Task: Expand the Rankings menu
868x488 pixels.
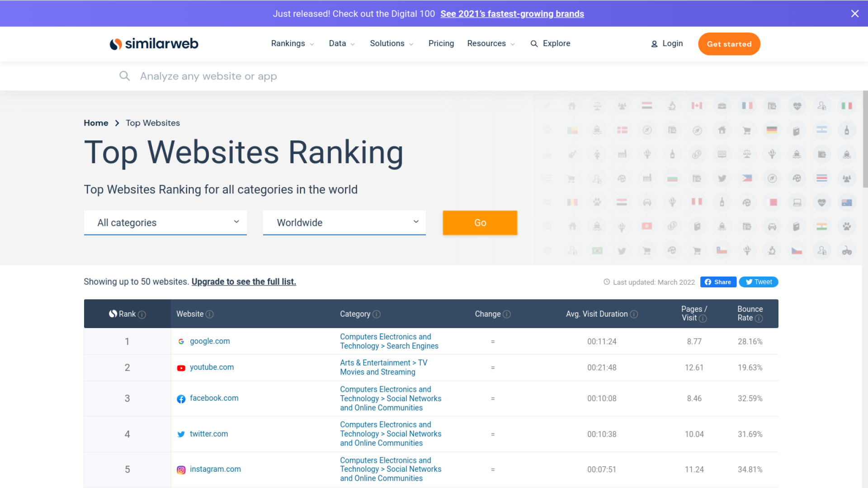Action: click(292, 43)
